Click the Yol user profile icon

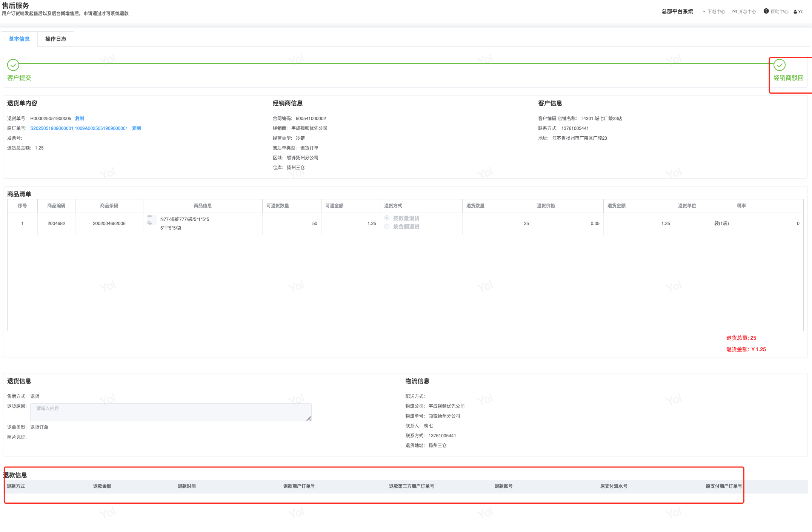(x=795, y=12)
